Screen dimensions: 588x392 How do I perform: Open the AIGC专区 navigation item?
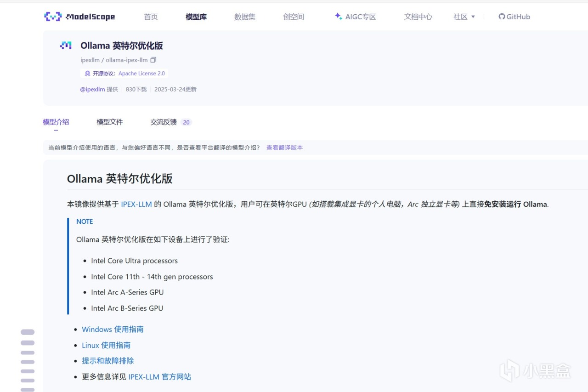click(361, 17)
